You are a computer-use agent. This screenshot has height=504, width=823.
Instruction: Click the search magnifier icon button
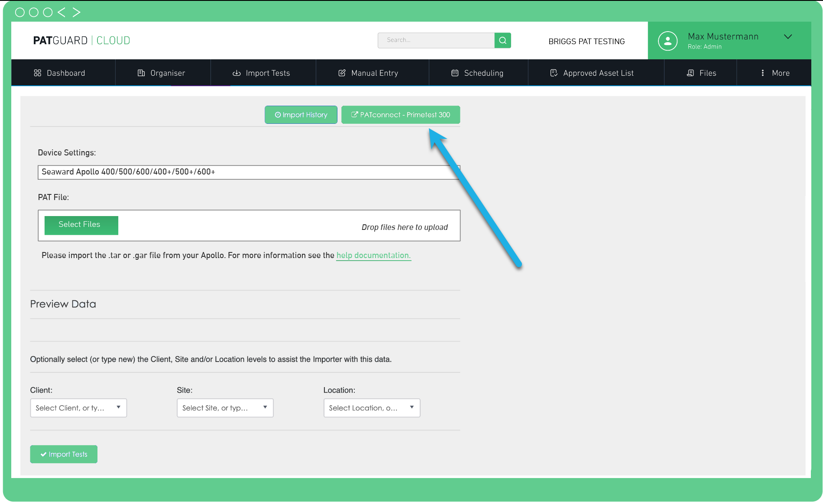click(x=502, y=40)
